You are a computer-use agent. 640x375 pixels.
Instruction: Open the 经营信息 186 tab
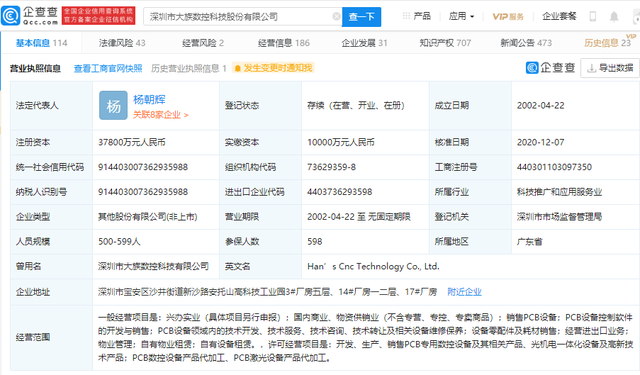(x=284, y=43)
